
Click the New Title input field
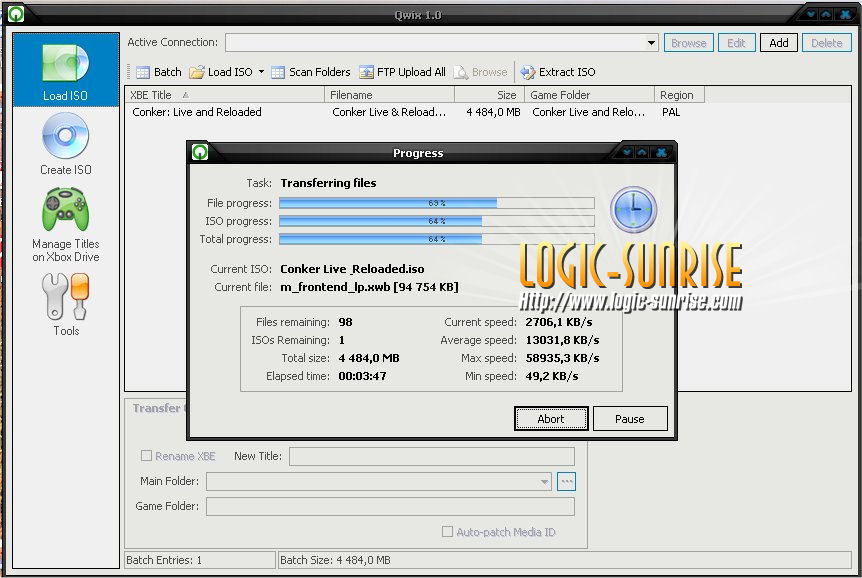point(432,456)
